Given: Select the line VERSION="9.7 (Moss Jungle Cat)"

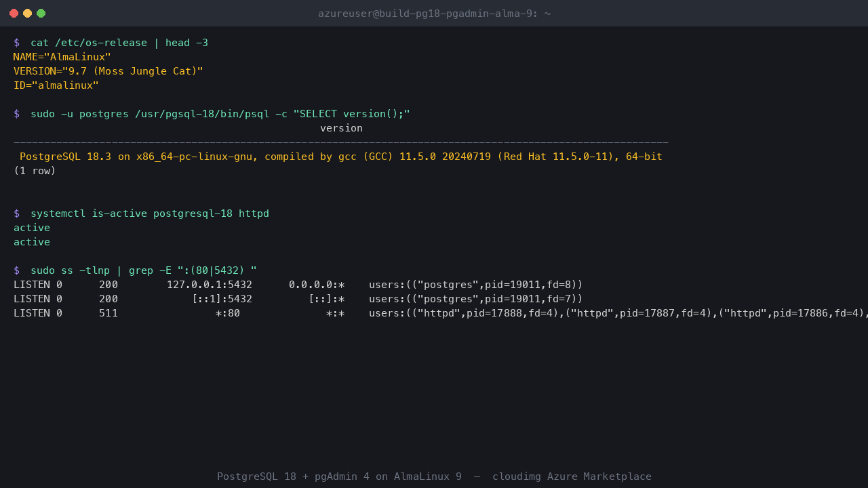Looking at the screenshot, I should (x=108, y=71).
